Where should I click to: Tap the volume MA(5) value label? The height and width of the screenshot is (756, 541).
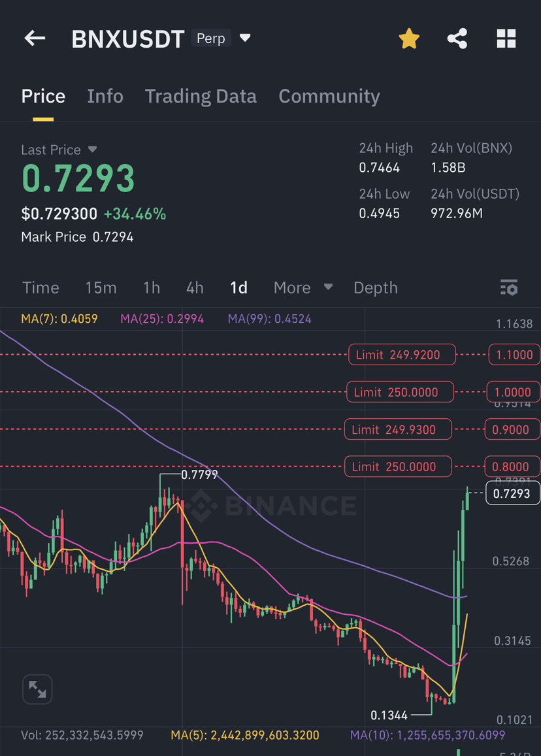coord(245,735)
